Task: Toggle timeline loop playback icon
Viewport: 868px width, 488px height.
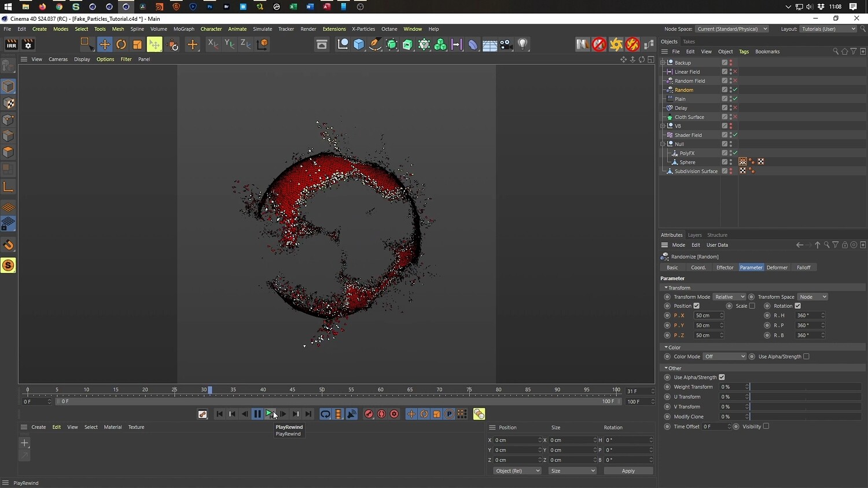Action: coord(325,414)
